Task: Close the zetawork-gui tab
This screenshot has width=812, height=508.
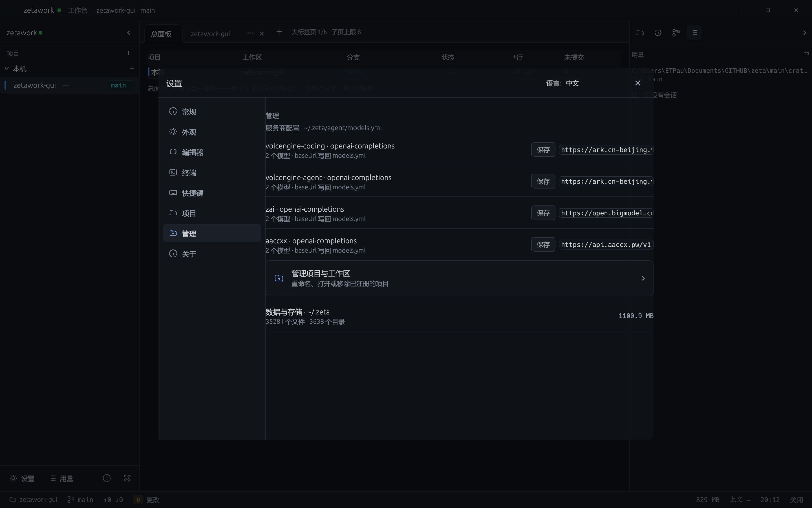Action: pyautogui.click(x=262, y=34)
